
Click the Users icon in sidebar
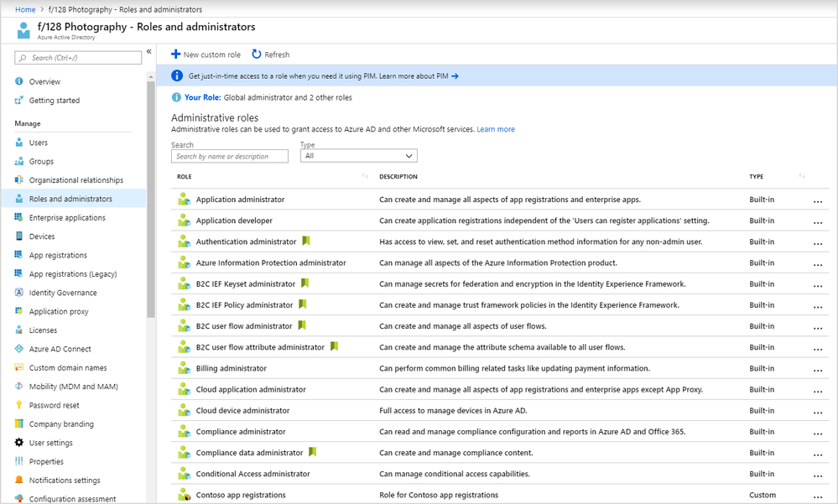19,143
